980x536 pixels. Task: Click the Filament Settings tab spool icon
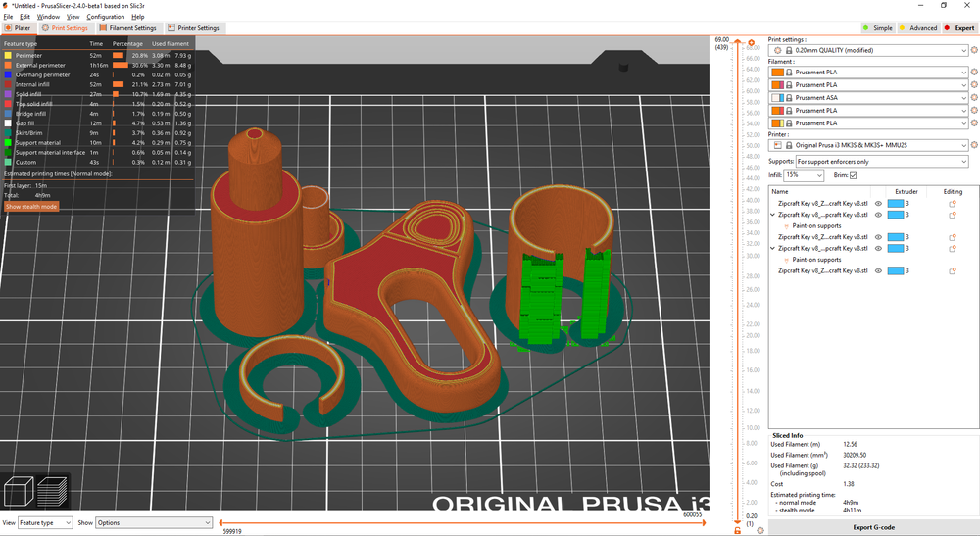click(x=103, y=28)
